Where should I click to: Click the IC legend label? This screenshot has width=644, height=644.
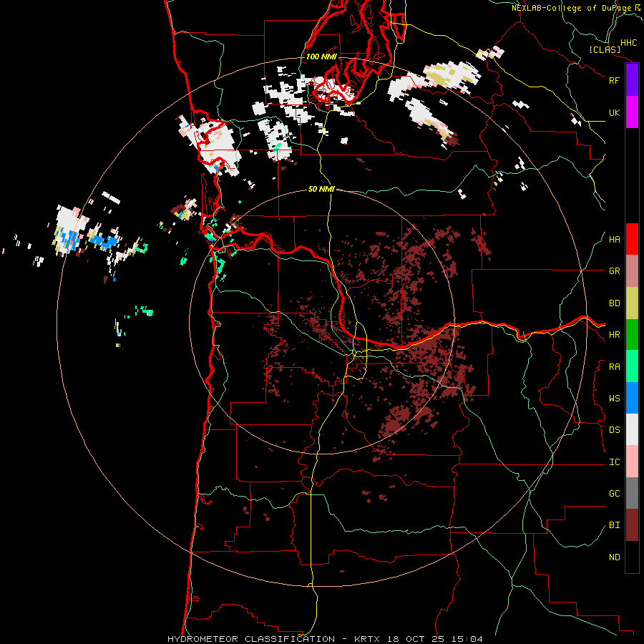pyautogui.click(x=614, y=462)
